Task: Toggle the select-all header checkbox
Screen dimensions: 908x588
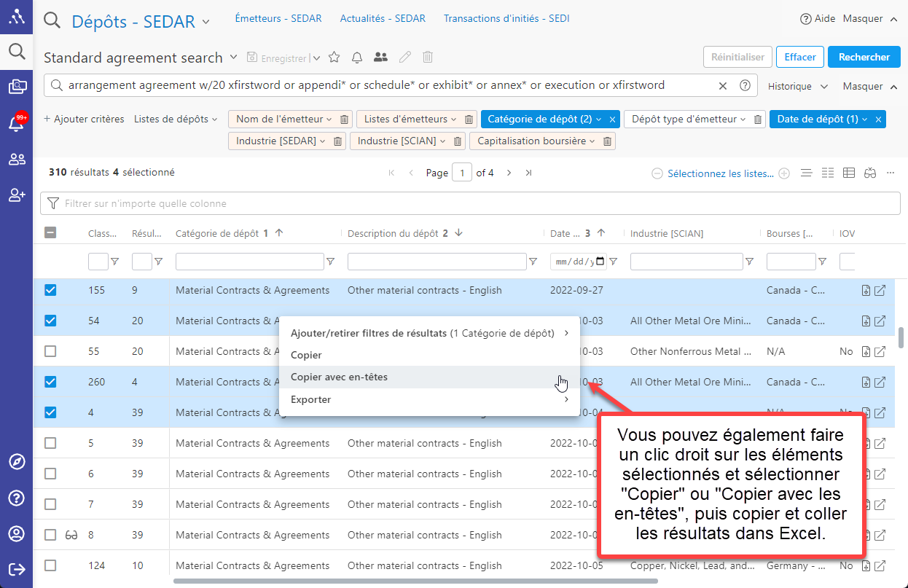Action: 50,233
